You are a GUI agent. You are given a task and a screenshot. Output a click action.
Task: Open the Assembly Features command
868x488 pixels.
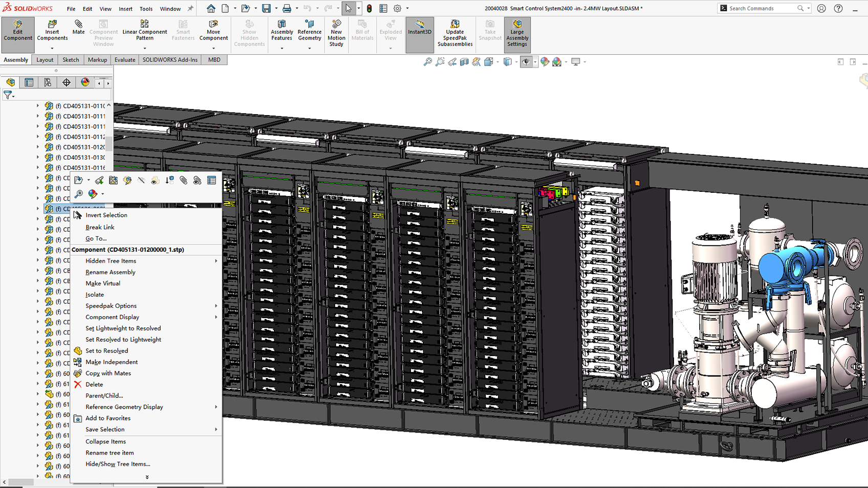[x=281, y=31]
